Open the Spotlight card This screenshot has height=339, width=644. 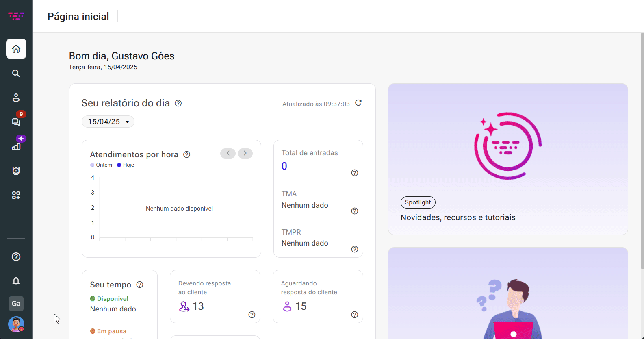pyautogui.click(x=508, y=159)
